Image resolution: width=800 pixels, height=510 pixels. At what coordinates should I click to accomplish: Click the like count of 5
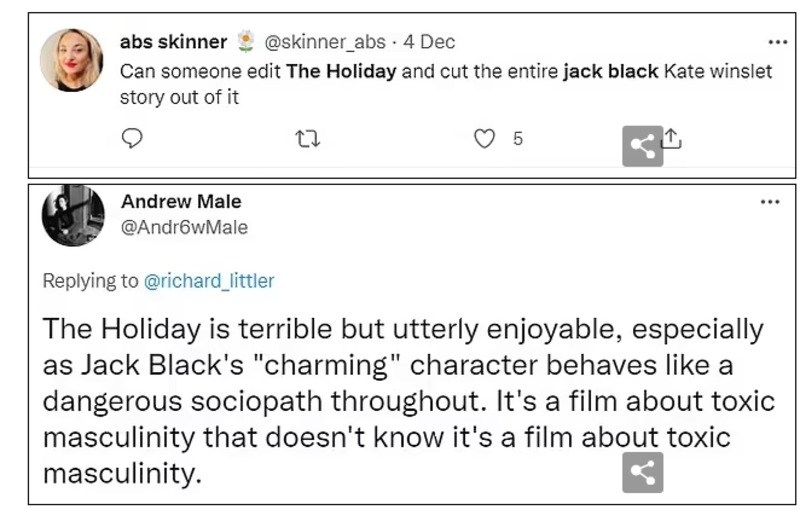tap(517, 139)
